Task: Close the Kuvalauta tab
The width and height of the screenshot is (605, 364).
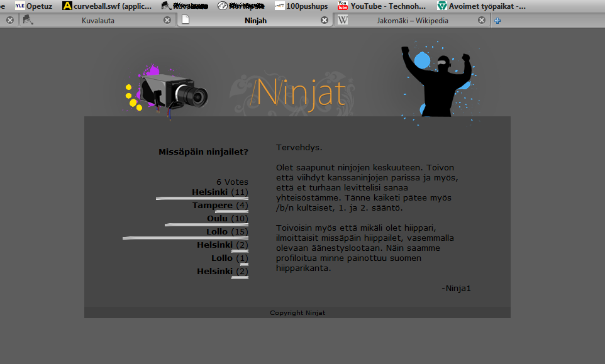Action: tap(167, 20)
